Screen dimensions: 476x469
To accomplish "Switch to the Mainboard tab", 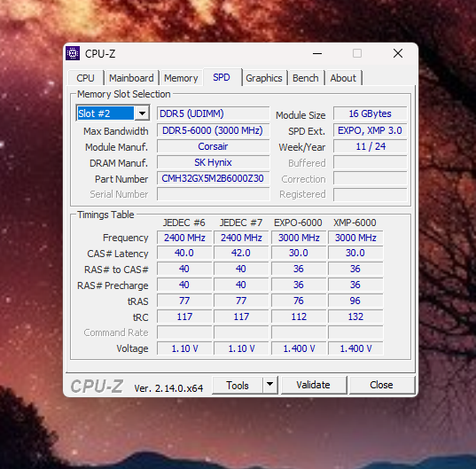I will (x=131, y=78).
